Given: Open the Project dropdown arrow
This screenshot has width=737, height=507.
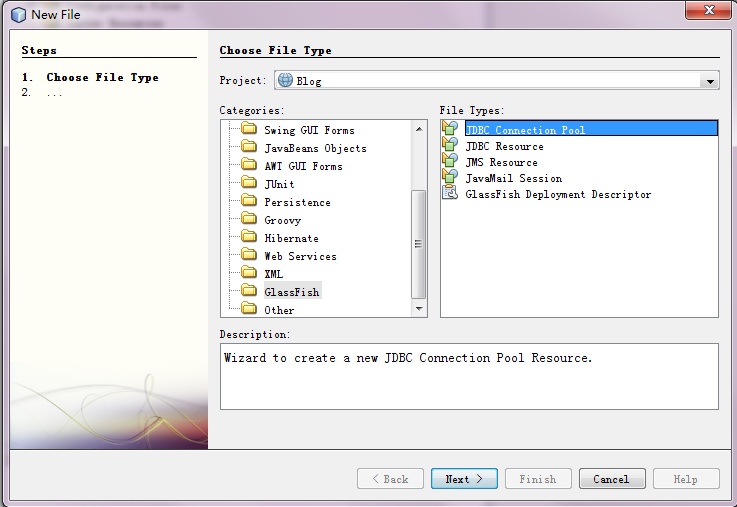Looking at the screenshot, I should tap(710, 81).
